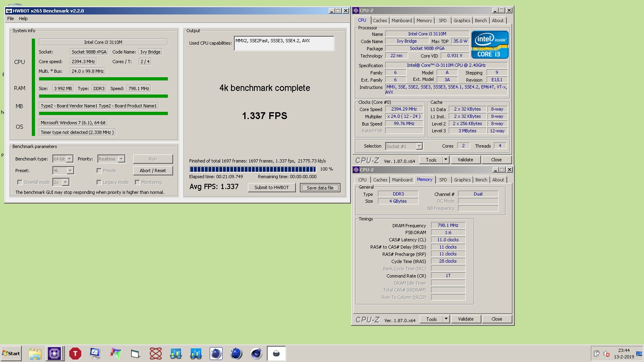The image size is (644, 362).
Task: Click the Intel Core i3 3110M field in System info
Action: [103, 42]
